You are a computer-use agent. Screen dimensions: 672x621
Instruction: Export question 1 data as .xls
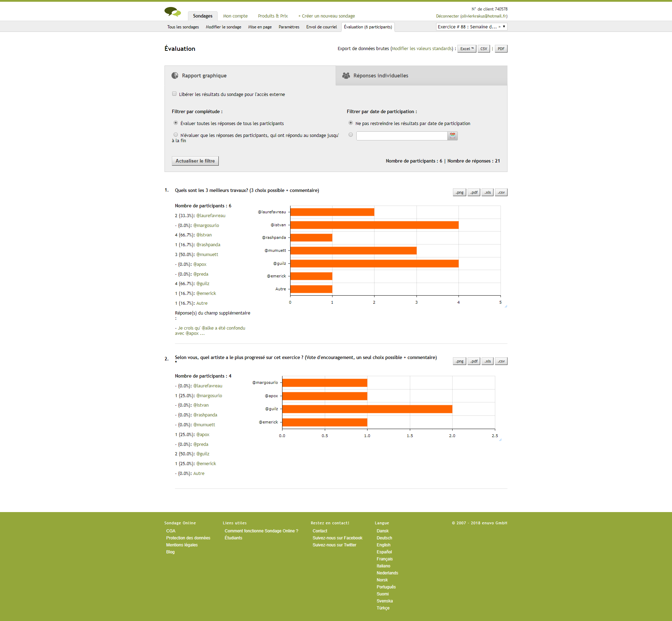[x=487, y=192]
